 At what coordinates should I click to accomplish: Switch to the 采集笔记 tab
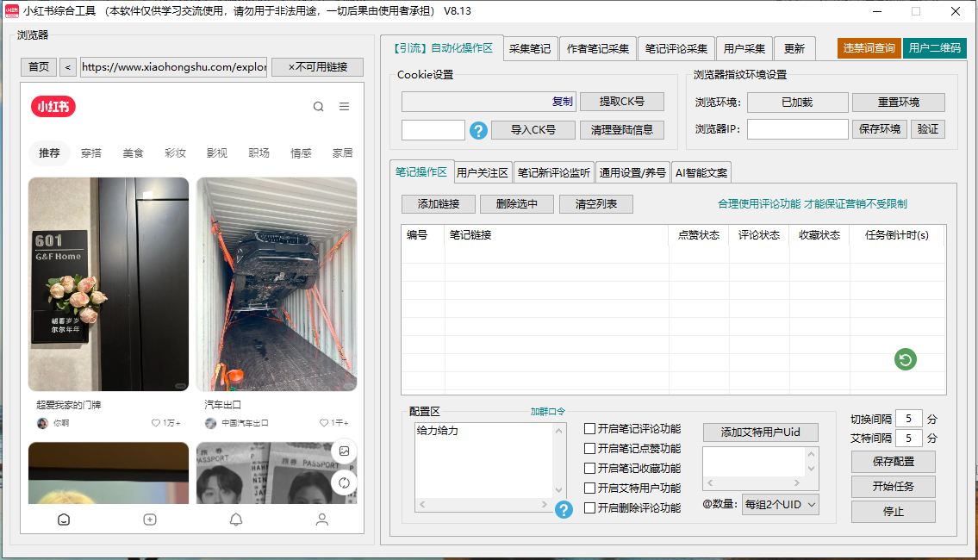pyautogui.click(x=529, y=49)
